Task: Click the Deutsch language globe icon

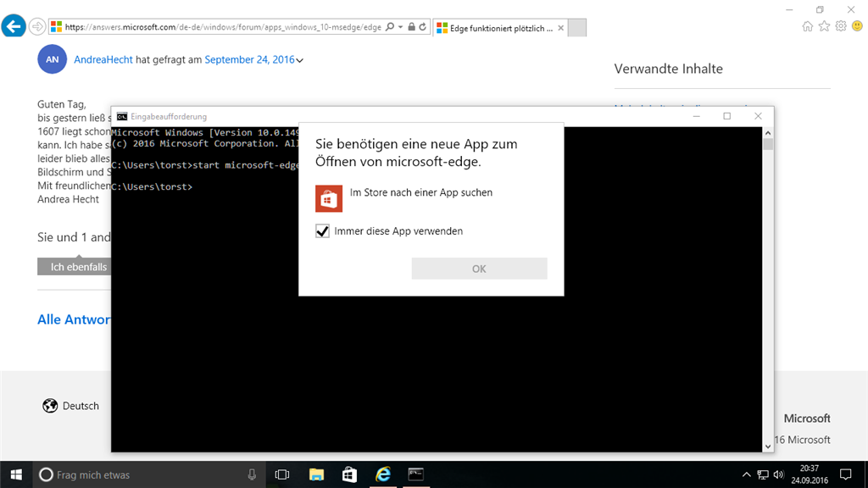Action: pyautogui.click(x=50, y=406)
